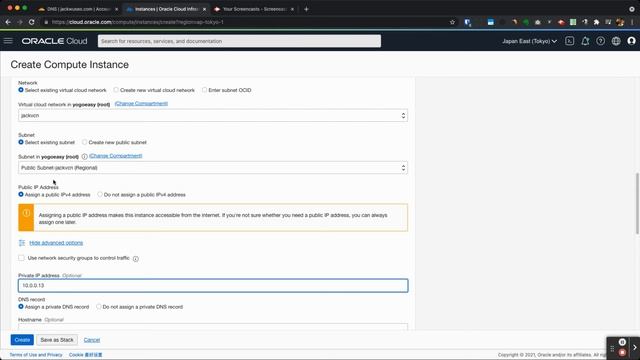Focus the Private IP address field 10.0.0.13
This screenshot has height=360, width=640.
coord(213,285)
